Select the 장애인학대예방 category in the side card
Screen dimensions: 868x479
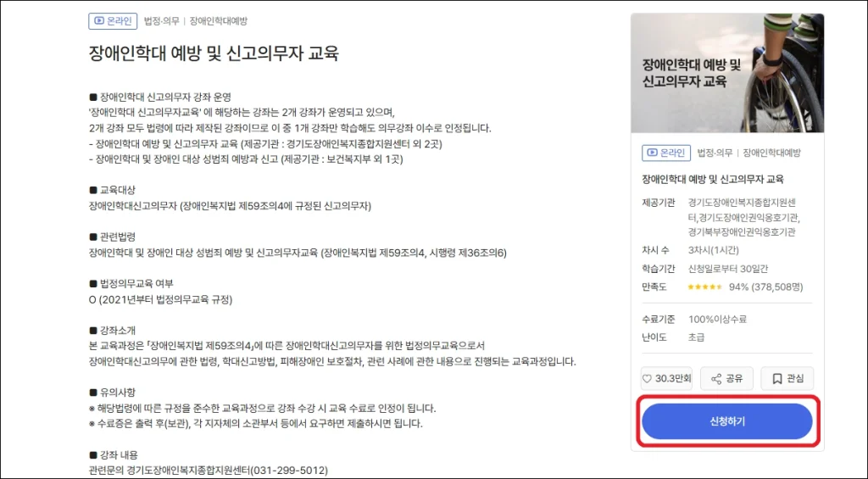(771, 153)
